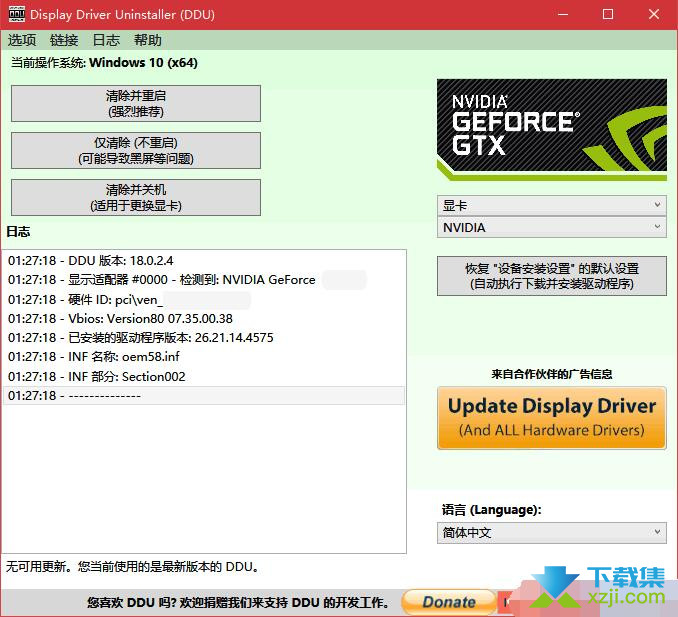Expand the NVIDIA vendor dropdown
Viewport: 678px width, 617px height.
pos(552,227)
